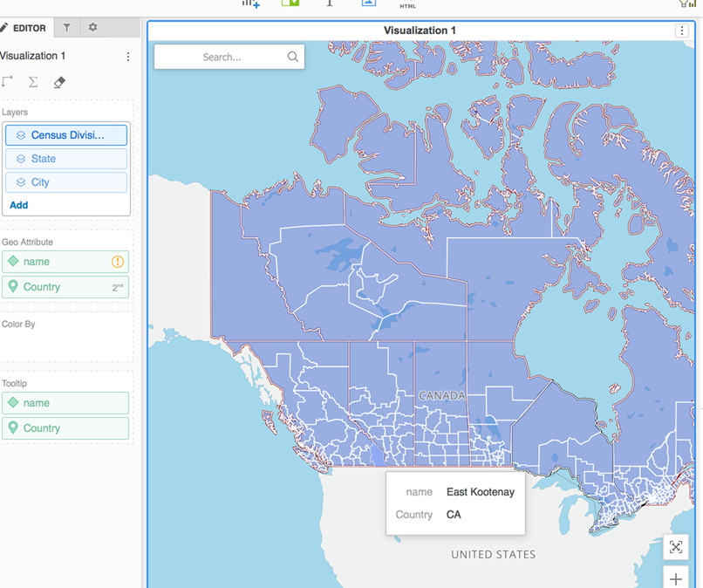The height and width of the screenshot is (588, 703).
Task: Click the UNITED STATES map label
Action: click(x=493, y=554)
